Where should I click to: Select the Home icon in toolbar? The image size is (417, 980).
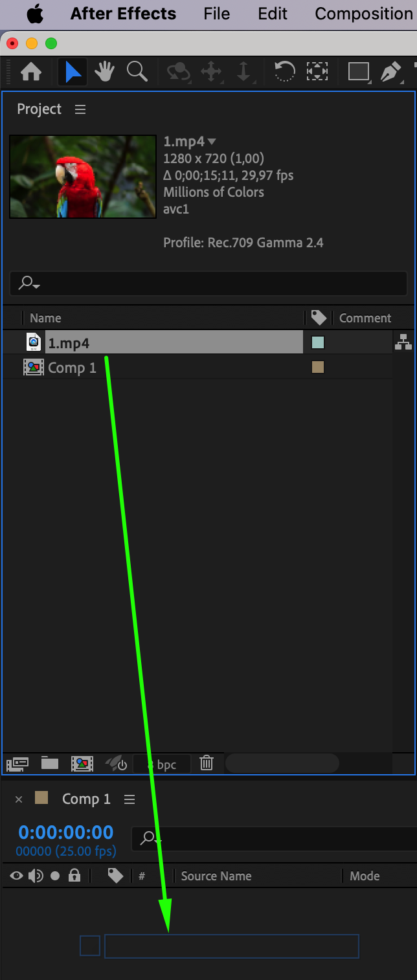click(31, 71)
